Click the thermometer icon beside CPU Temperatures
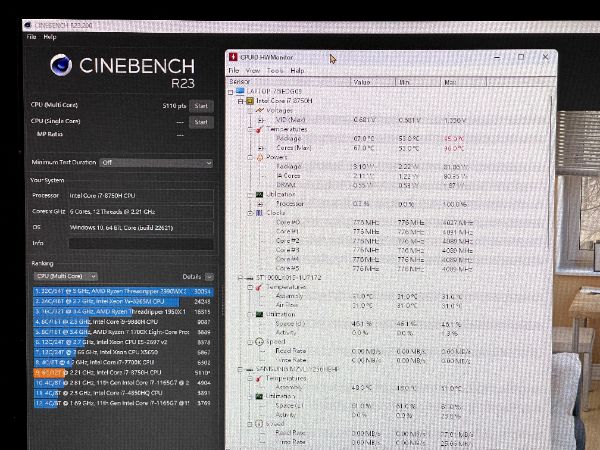Screen dimensions: 600x450 point(259,129)
